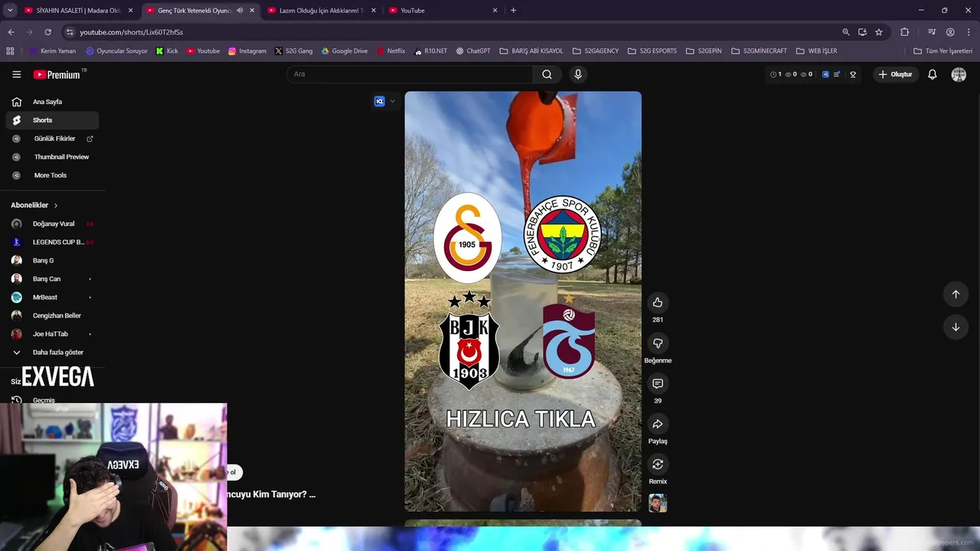980x551 pixels.
Task: Open Netflix bookmark
Action: click(390, 51)
